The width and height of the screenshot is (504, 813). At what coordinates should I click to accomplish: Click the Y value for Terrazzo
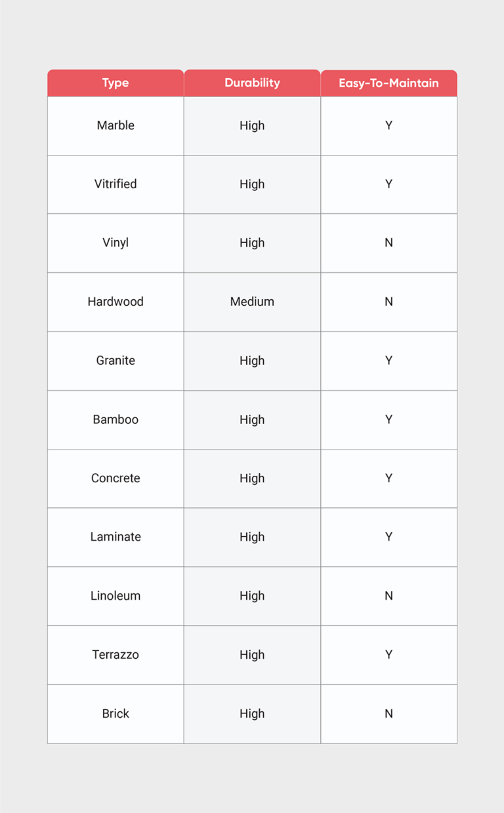[x=388, y=655]
